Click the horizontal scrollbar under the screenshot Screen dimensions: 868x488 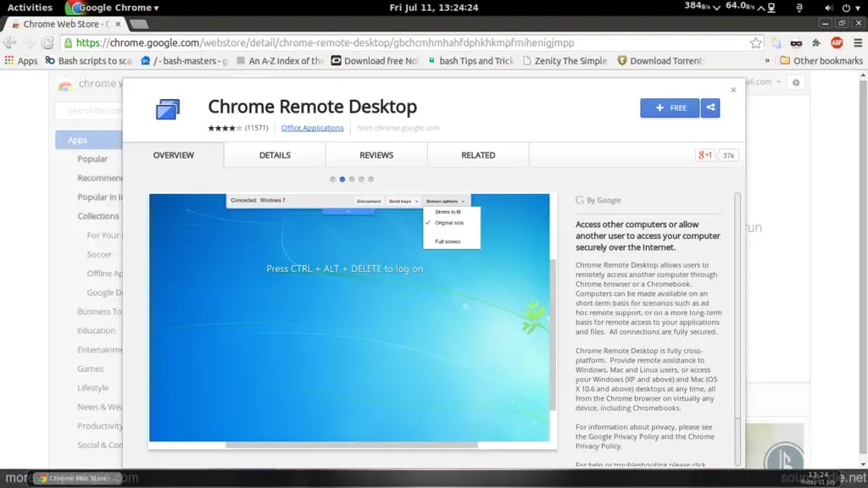352,445
